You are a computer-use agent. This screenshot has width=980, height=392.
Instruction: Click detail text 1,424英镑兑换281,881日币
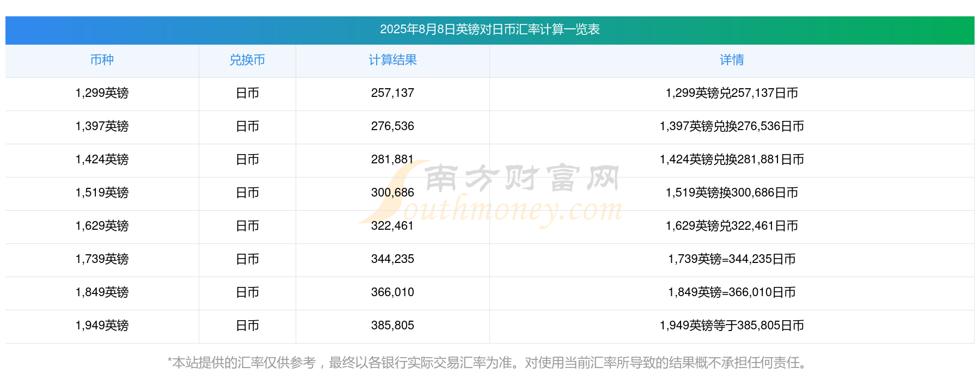tap(732, 160)
